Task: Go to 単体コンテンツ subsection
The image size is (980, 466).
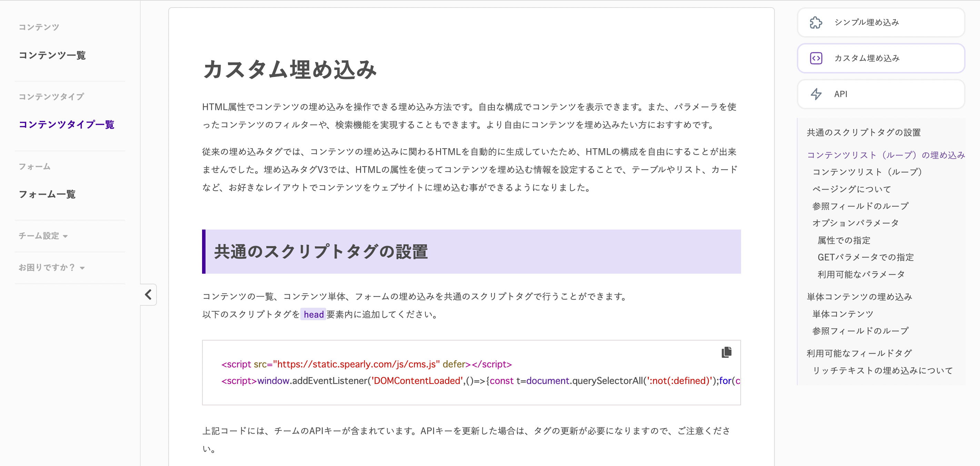Action: pyautogui.click(x=843, y=314)
